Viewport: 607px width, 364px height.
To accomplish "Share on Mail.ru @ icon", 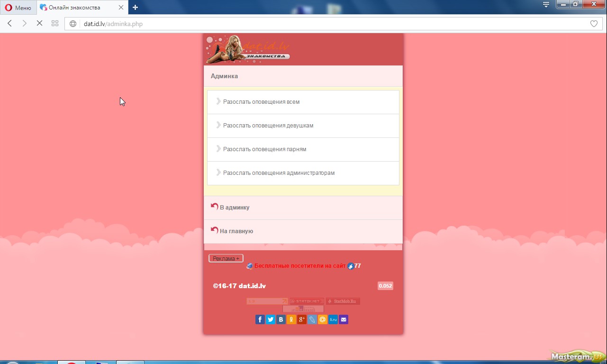I will coord(323,319).
